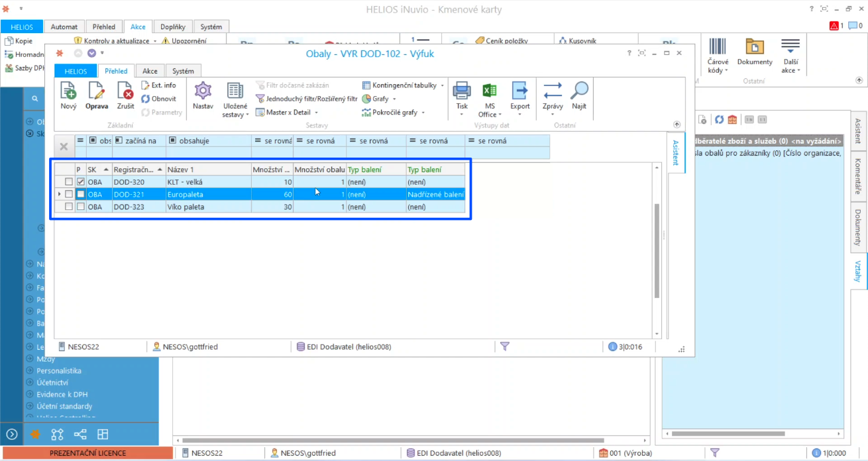
Task: Open the Uložené sestavy dropdown
Action: click(x=235, y=99)
